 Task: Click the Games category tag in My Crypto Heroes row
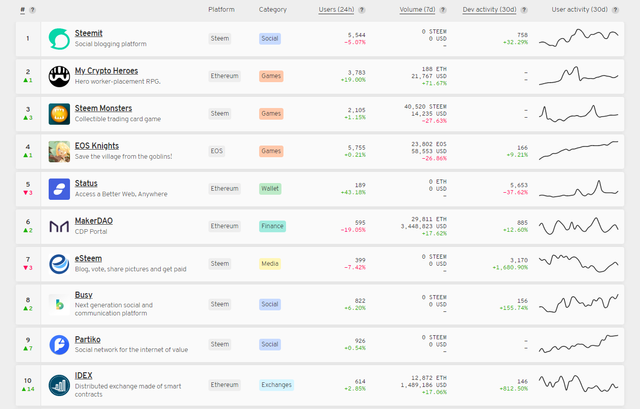pos(271,76)
